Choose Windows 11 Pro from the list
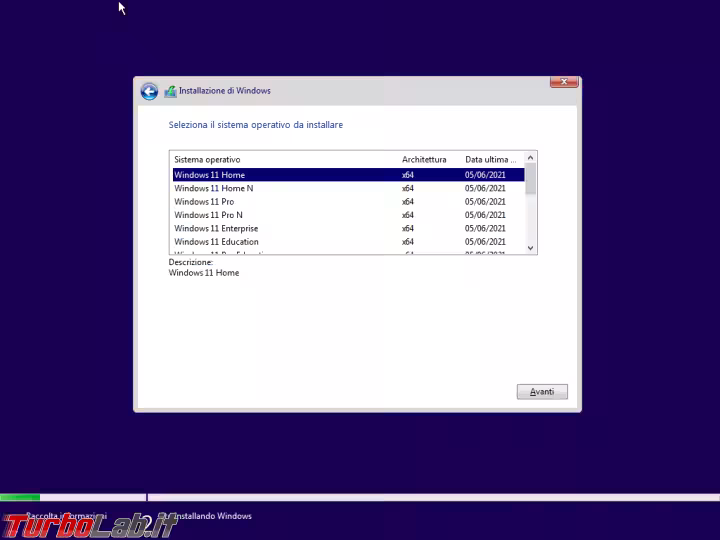This screenshot has height=540, width=720. click(x=204, y=202)
